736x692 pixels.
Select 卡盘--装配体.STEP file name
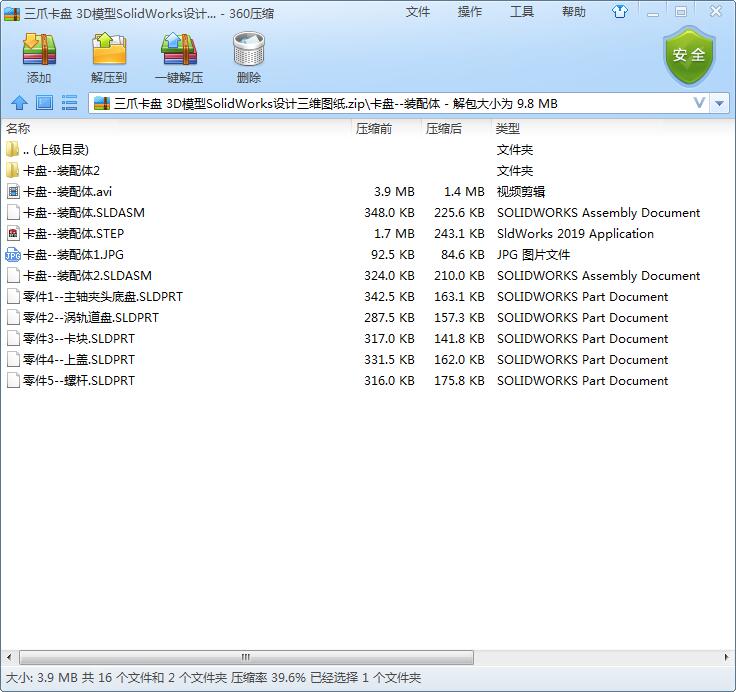click(74, 233)
